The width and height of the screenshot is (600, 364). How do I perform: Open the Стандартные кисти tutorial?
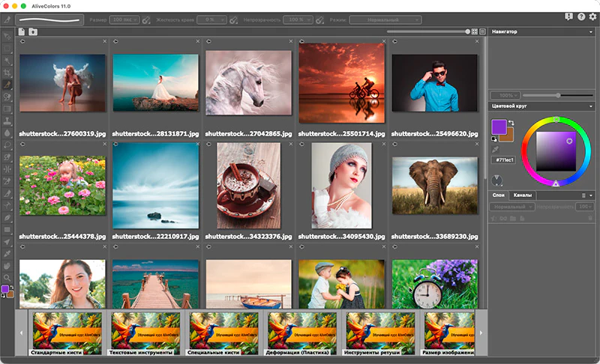point(67,333)
